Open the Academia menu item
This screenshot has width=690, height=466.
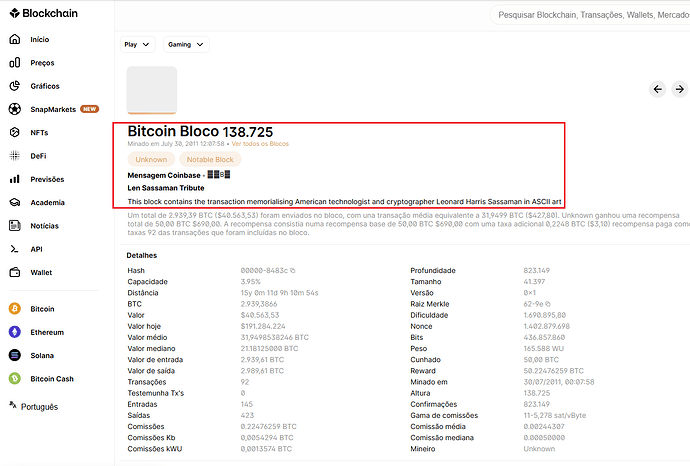click(48, 202)
